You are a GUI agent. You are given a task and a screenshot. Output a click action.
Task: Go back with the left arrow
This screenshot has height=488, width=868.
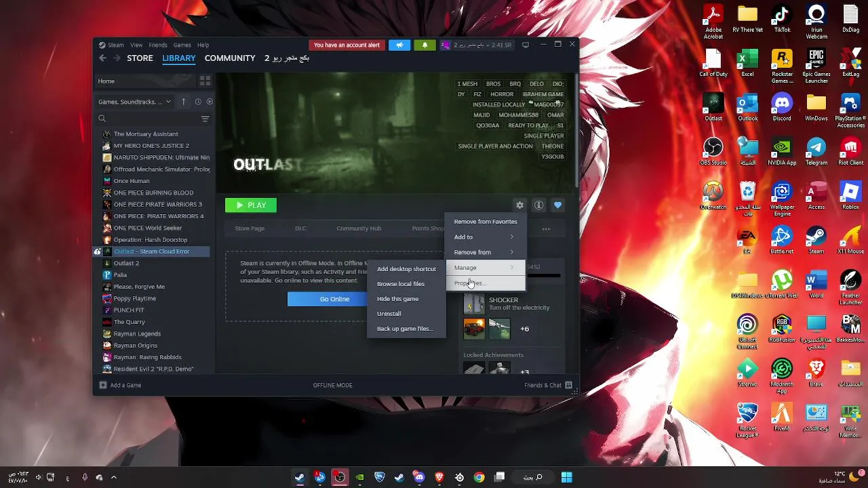(x=102, y=58)
